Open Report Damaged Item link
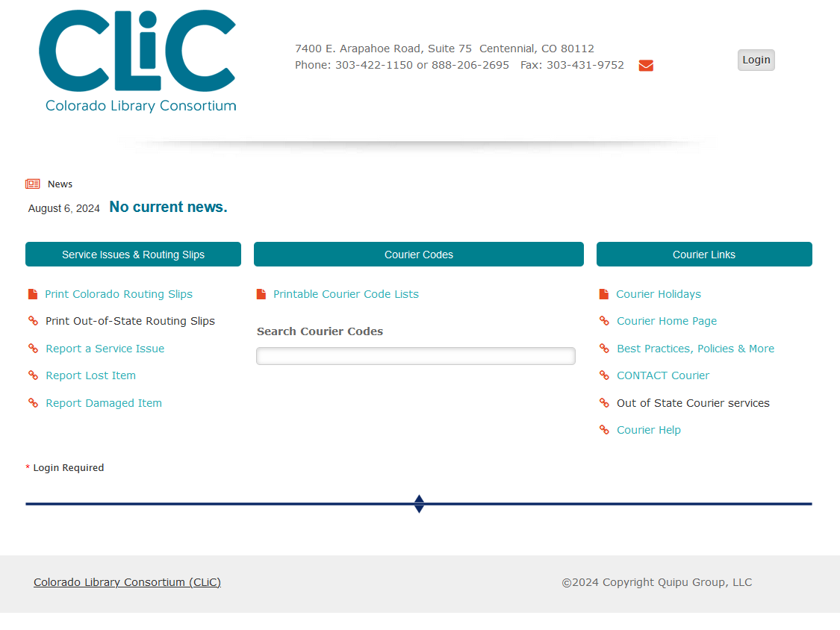Viewport: 840px width, 630px height. pos(104,403)
